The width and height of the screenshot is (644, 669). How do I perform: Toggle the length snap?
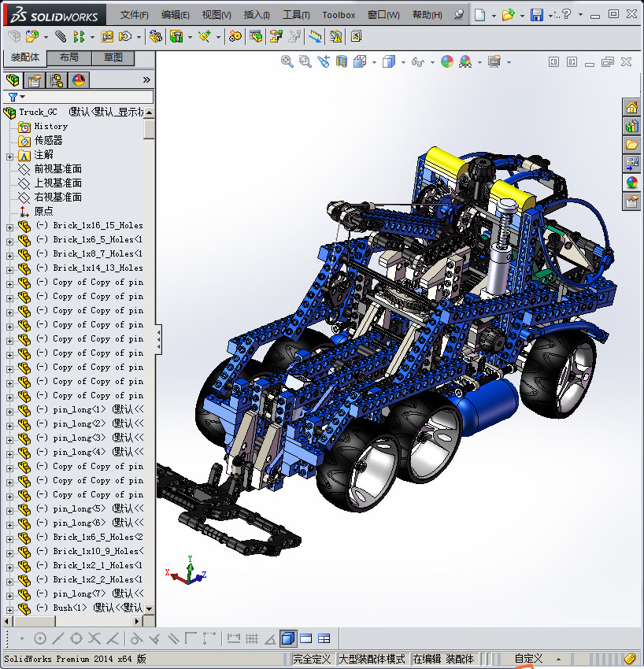click(234, 638)
